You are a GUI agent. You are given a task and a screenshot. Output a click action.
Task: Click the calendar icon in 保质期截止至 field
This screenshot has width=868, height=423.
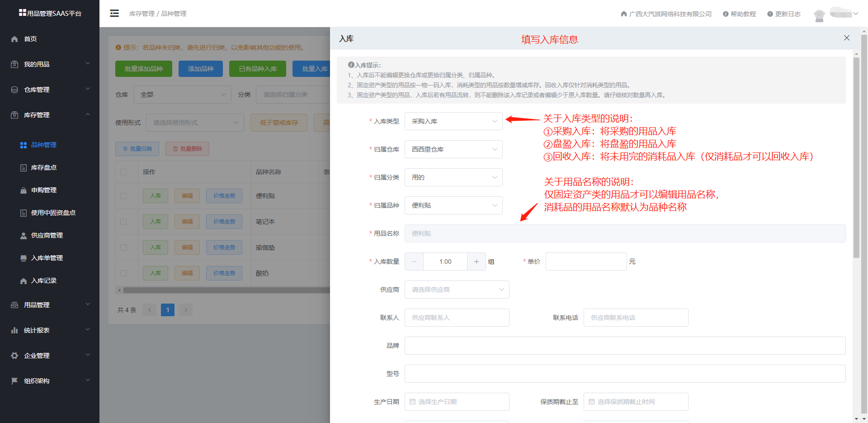click(x=591, y=402)
